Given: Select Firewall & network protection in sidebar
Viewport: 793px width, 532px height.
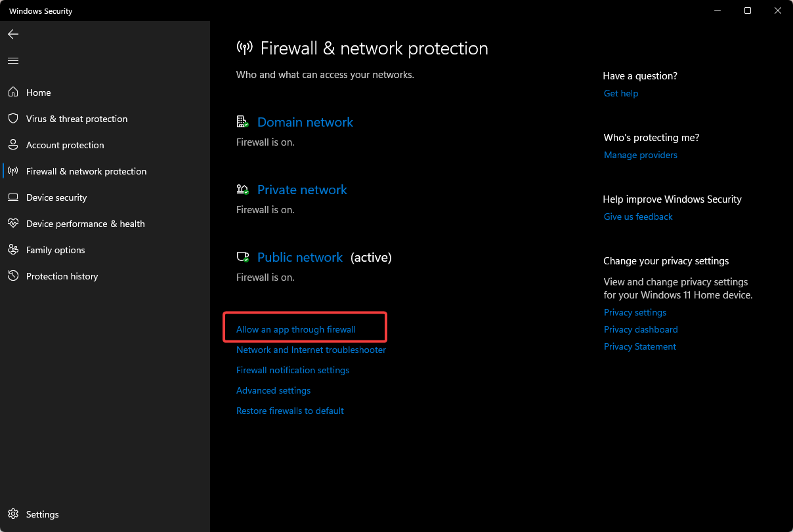Looking at the screenshot, I should pos(86,171).
